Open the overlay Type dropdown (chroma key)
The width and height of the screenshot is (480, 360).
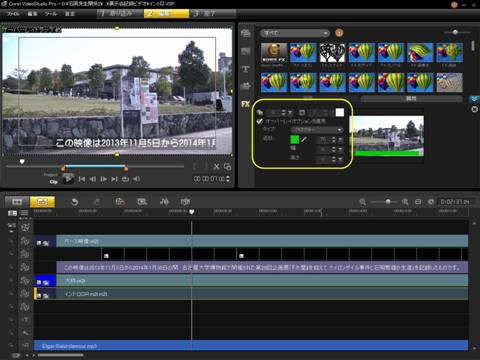pyautogui.click(x=317, y=129)
